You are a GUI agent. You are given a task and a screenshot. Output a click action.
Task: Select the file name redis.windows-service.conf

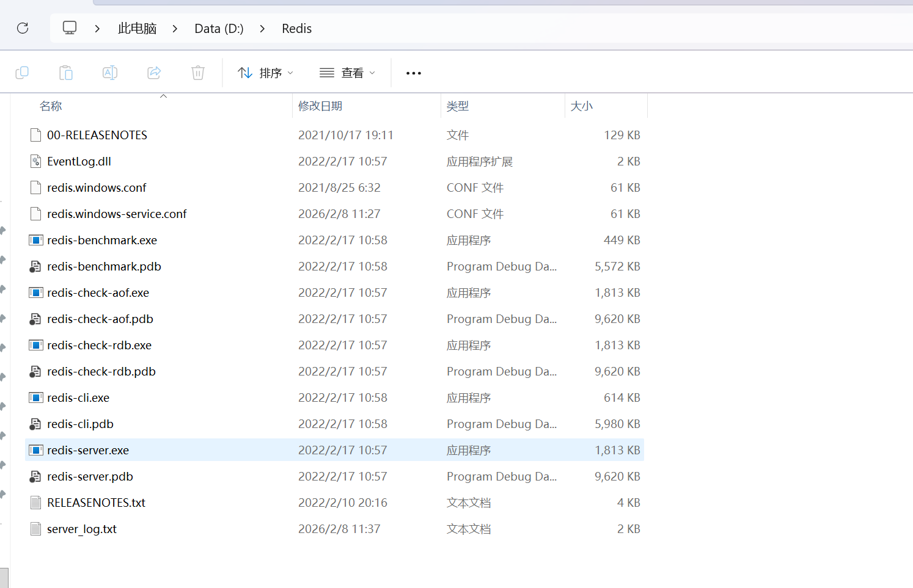(117, 214)
